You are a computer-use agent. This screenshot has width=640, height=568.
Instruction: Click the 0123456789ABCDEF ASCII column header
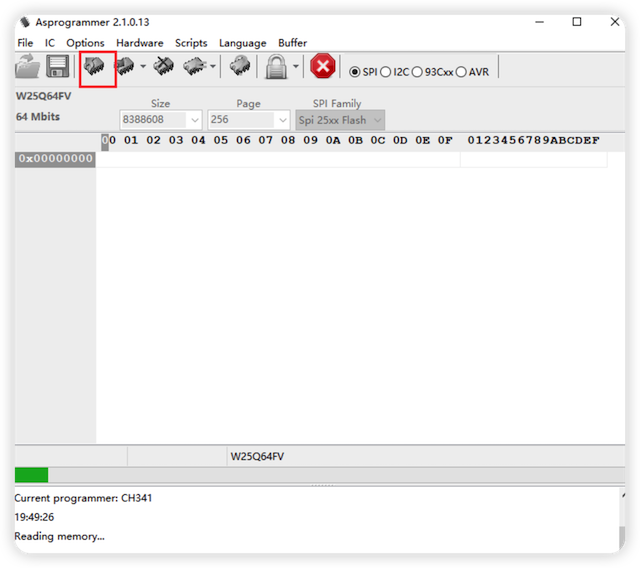pyautogui.click(x=533, y=140)
